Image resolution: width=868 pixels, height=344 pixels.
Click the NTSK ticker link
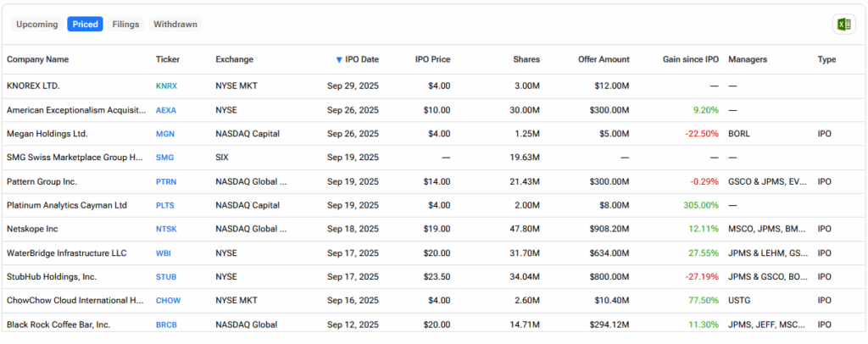click(168, 229)
